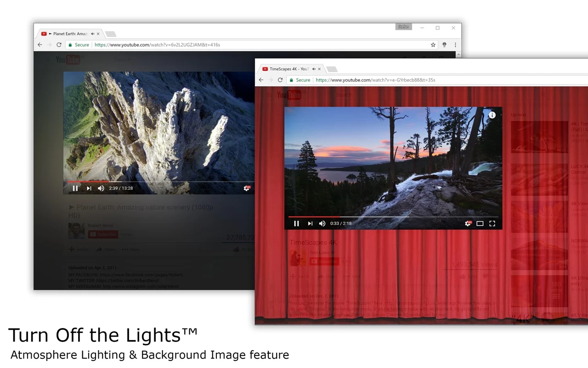Skip to next video in Planet Earth player
Screen dimensions: 588x368
pyautogui.click(x=89, y=188)
